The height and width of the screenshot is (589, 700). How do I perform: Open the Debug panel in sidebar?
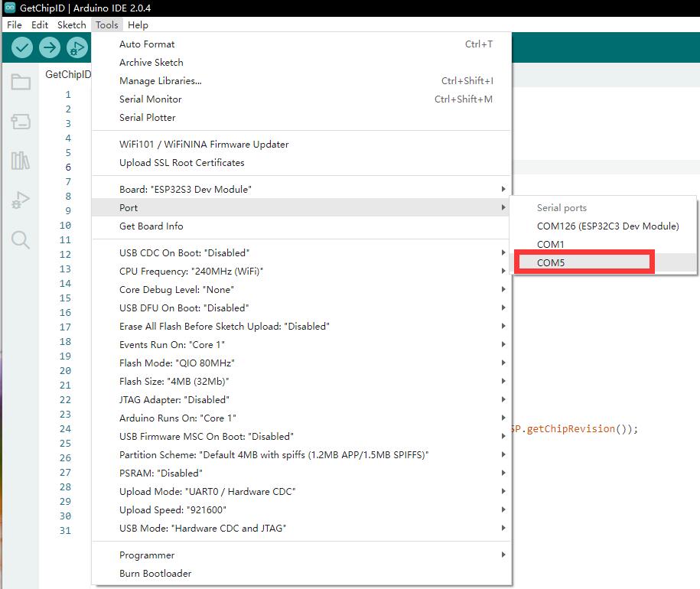tap(21, 200)
